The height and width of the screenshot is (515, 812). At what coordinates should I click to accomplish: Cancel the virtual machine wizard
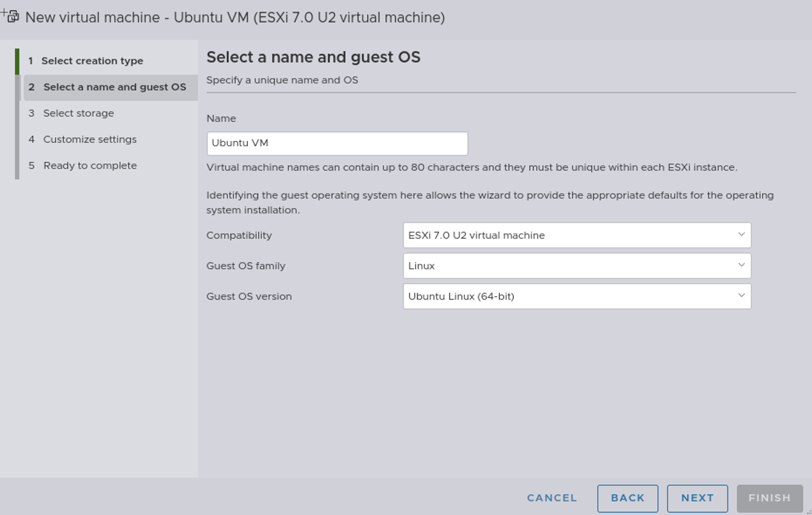pyautogui.click(x=551, y=498)
